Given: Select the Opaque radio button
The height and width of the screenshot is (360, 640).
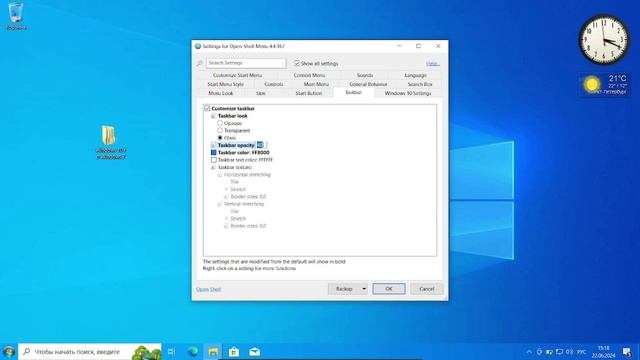Looking at the screenshot, I should tap(220, 123).
